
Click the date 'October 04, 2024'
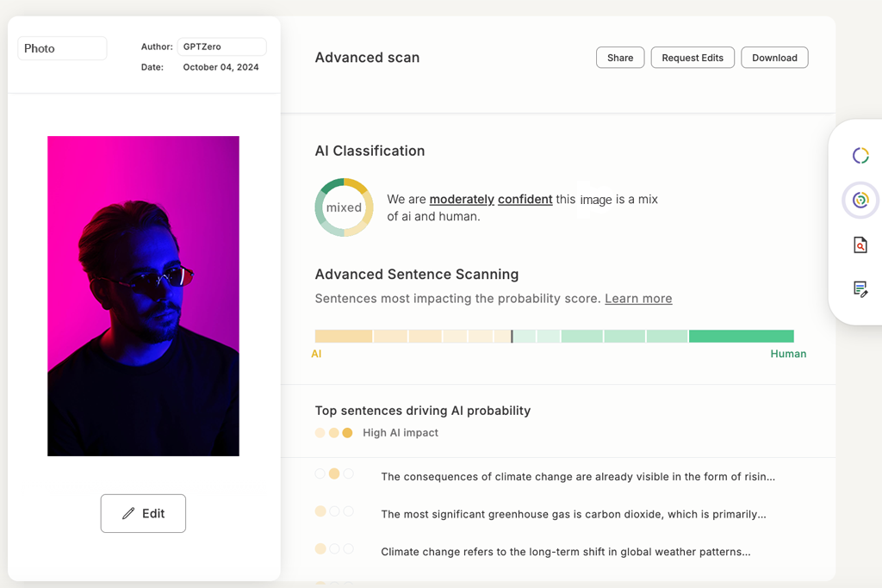pyautogui.click(x=220, y=67)
